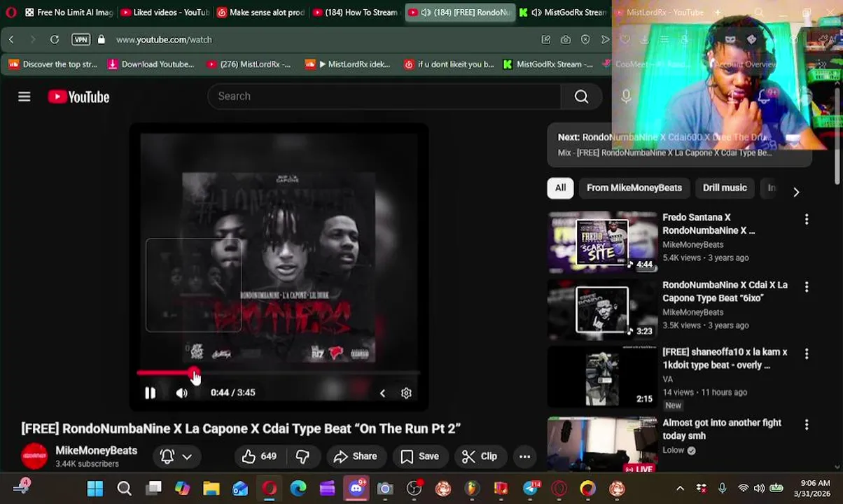The image size is (843, 504).
Task: Go back with the browser back arrow
Action: [x=11, y=39]
